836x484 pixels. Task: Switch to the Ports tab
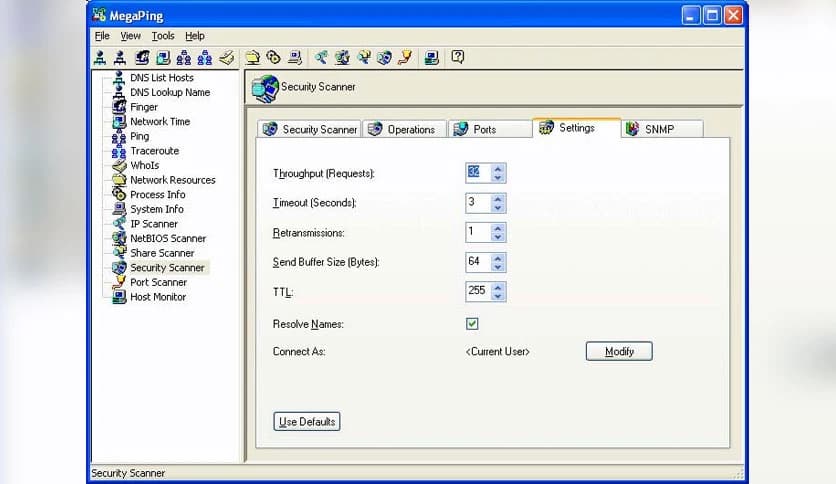(x=490, y=129)
